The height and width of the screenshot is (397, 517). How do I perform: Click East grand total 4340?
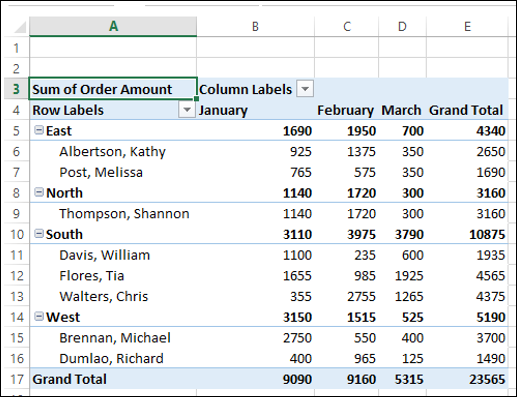(491, 131)
